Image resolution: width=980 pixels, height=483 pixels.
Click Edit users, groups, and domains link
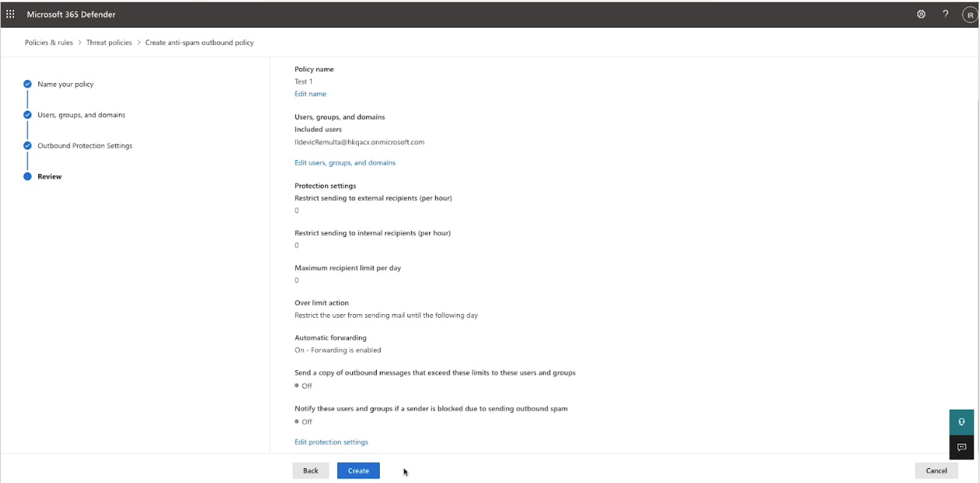click(x=345, y=163)
